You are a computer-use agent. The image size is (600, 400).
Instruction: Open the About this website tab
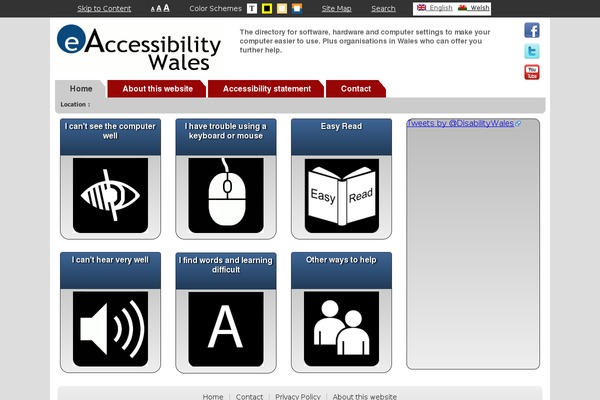157,89
